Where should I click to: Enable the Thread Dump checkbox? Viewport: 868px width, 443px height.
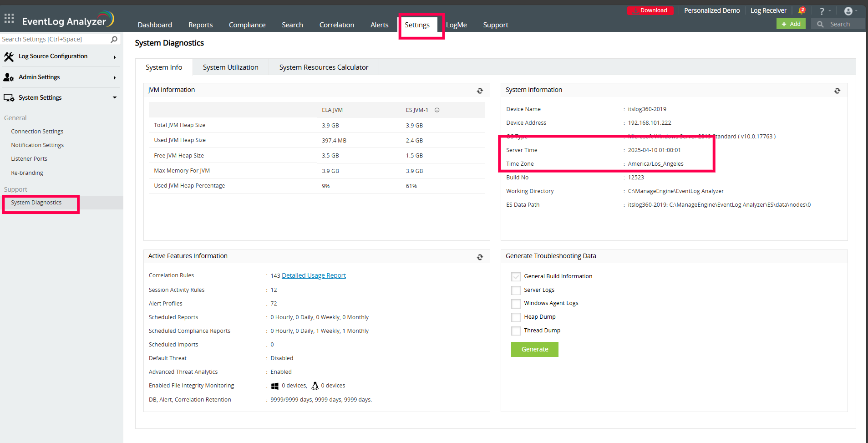[516, 331]
